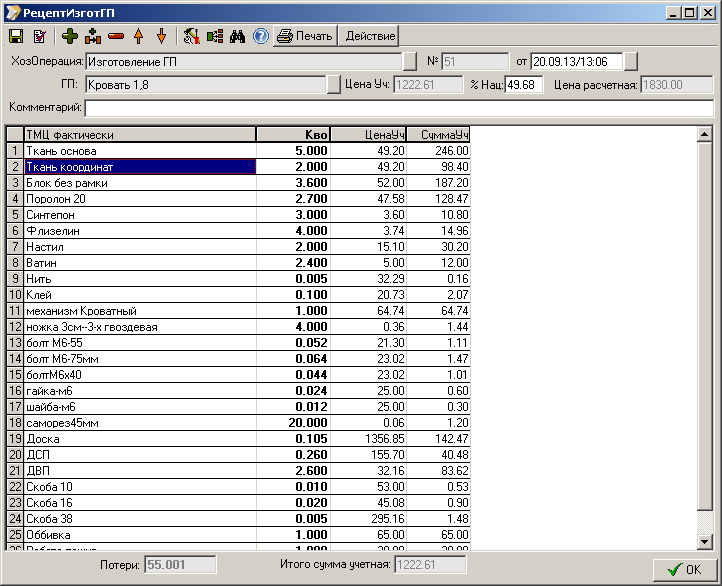Click row number 11 header cell
Image resolution: width=722 pixels, height=586 pixels.
pos(15,311)
